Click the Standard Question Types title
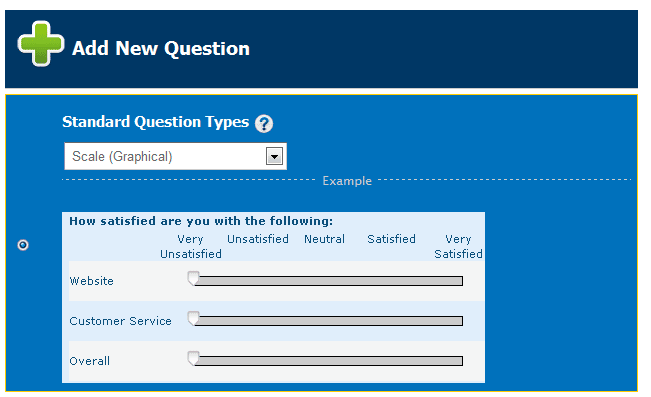This screenshot has height=397, width=651. point(155,122)
